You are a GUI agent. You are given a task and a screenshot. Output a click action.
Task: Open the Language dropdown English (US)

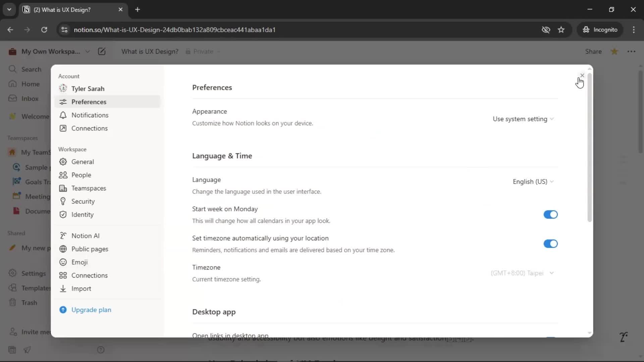tap(533, 181)
